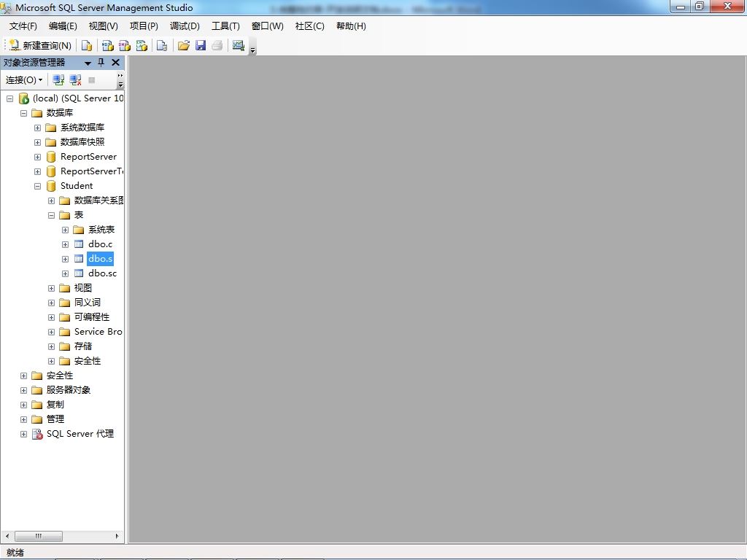Click the horizontal scrollbar right arrow
747x560 pixels.
coord(117,536)
